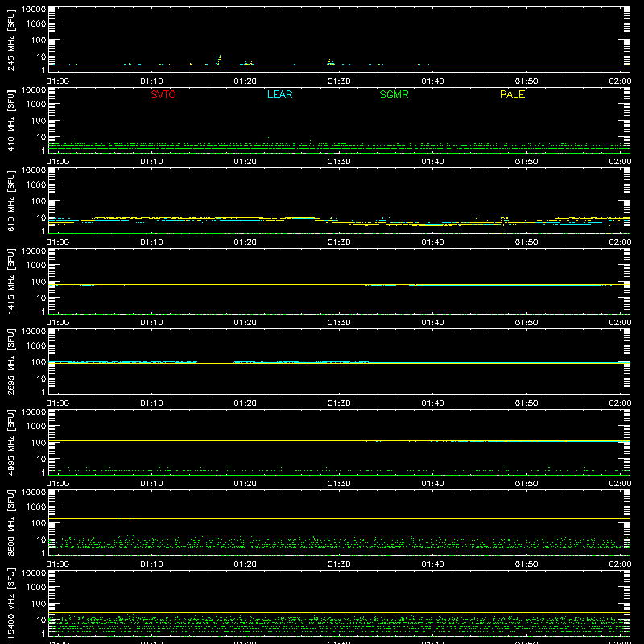Select the 610 MHz [SFU] axis title
This screenshot has width=644, height=644.
tap(11, 200)
